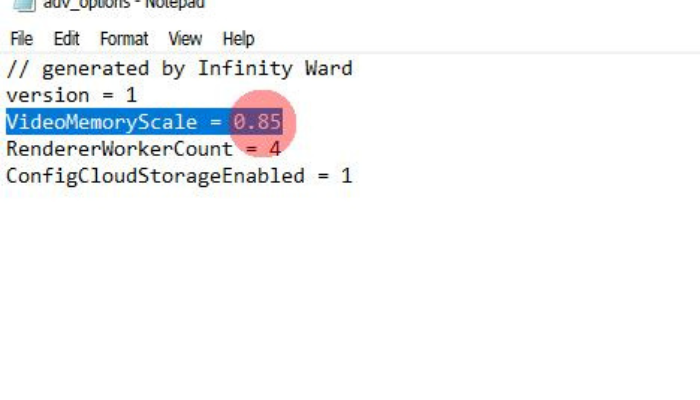Place cursor in the word "generated"
This screenshot has width=700, height=400.
click(96, 69)
